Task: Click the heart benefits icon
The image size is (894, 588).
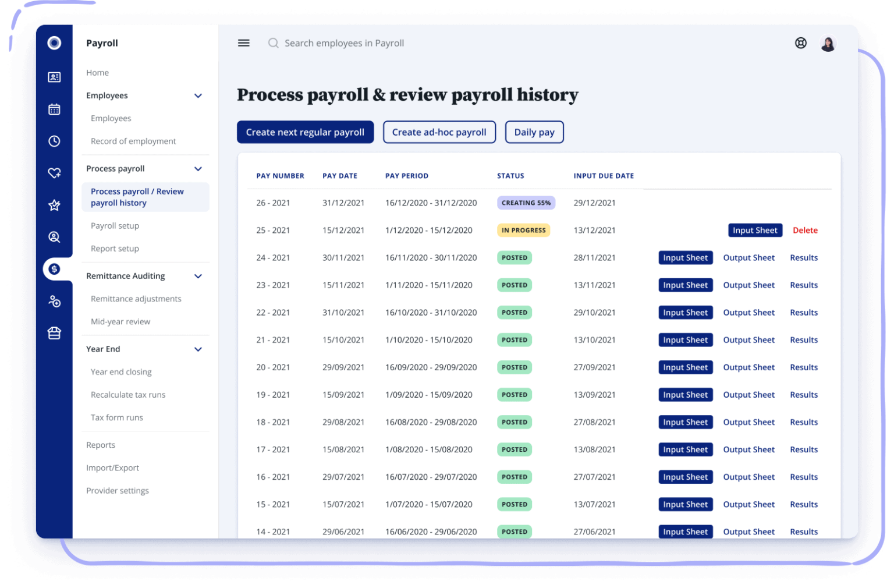Action: [54, 173]
